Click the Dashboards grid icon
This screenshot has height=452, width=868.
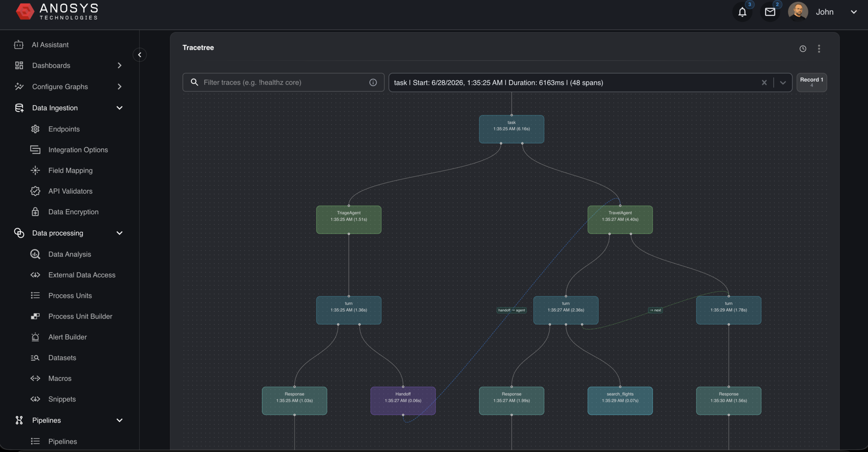19,66
